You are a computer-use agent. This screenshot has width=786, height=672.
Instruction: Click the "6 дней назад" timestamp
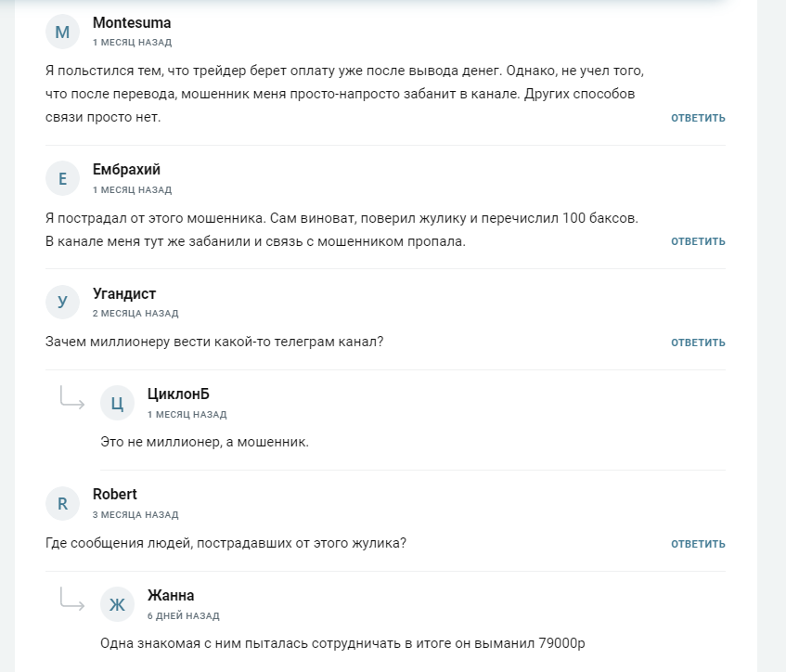183,615
